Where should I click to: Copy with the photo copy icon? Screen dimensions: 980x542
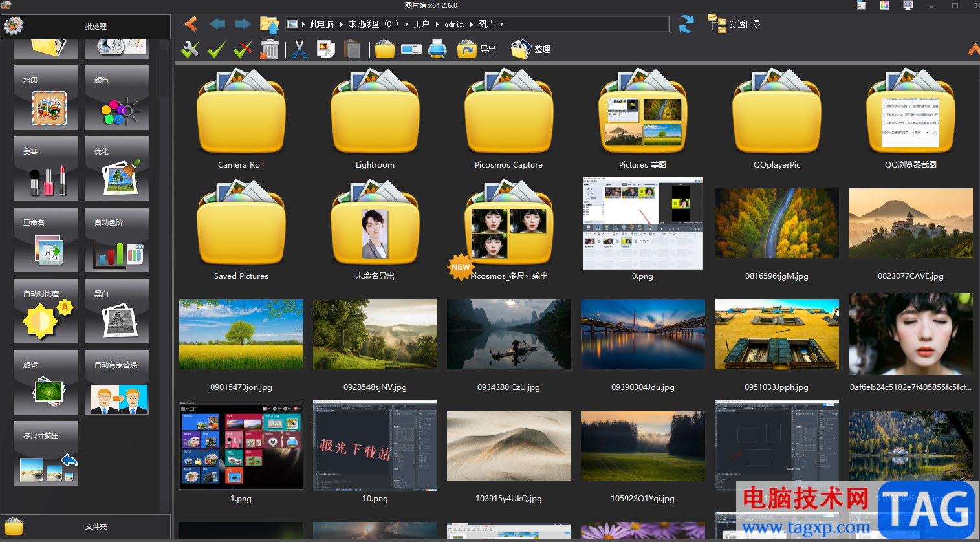(x=325, y=49)
